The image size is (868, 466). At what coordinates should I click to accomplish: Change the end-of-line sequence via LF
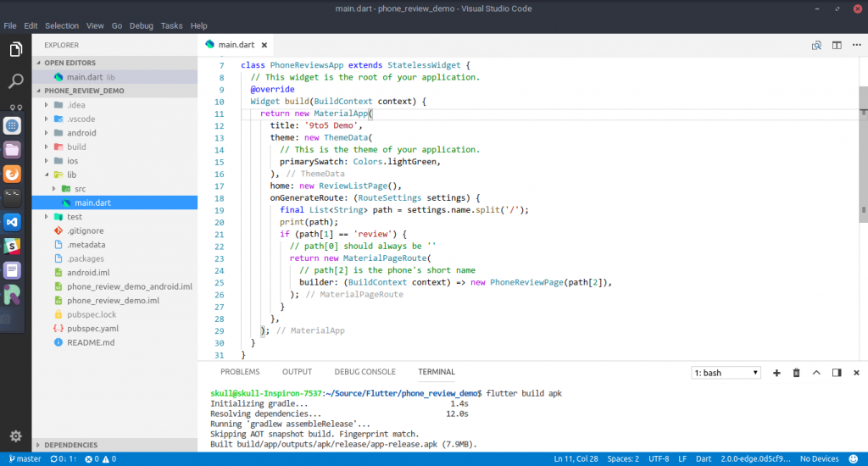(682, 459)
